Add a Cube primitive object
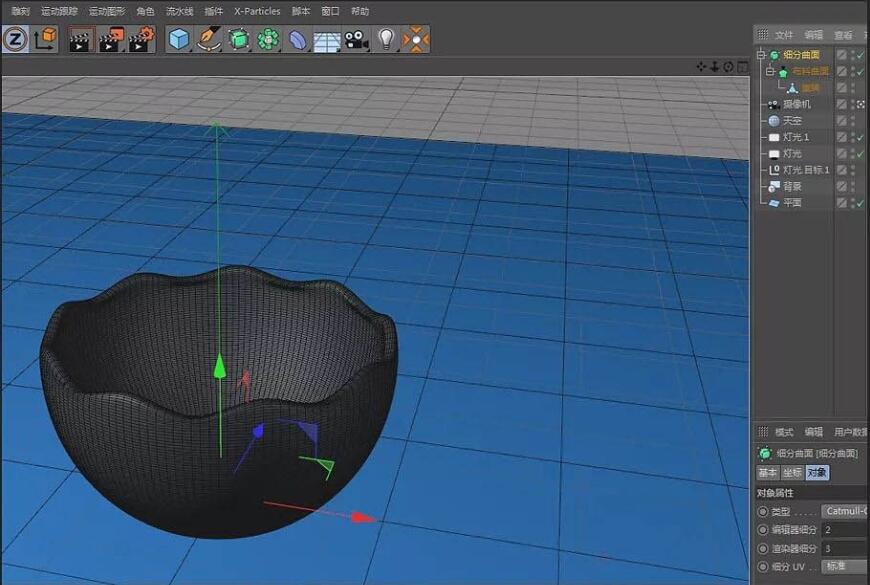Viewport: 870px width, 585px height. [x=179, y=39]
